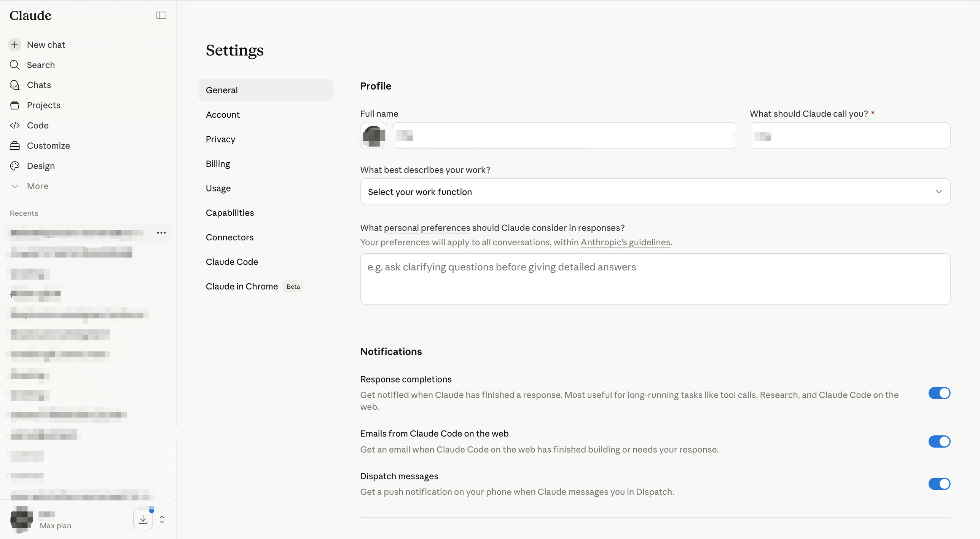Open the Account settings tab
Viewport: 980px width, 539px height.
[x=266, y=115]
